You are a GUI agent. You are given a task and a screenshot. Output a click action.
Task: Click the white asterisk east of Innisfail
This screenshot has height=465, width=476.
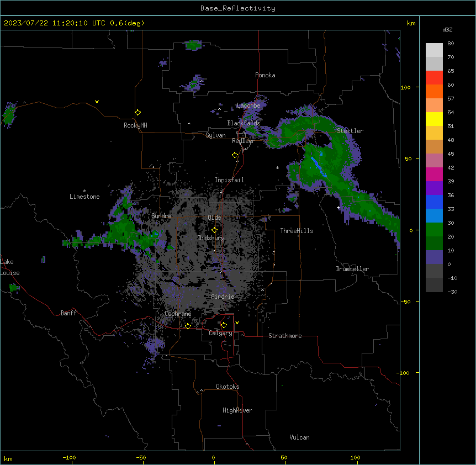(277, 167)
